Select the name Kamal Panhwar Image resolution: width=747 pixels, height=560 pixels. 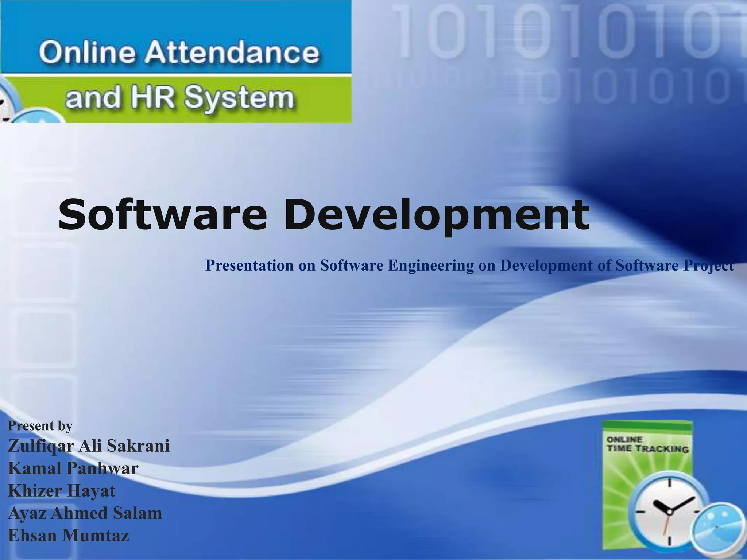(73, 468)
